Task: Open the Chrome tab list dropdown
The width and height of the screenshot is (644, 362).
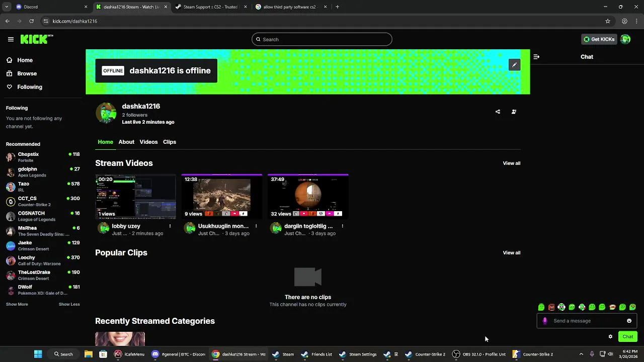Action: [x=7, y=7]
